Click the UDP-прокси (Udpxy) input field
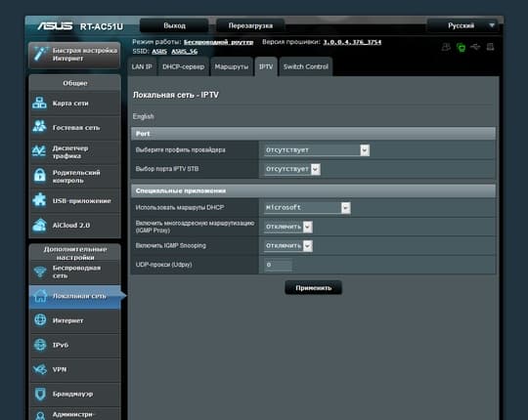The width and height of the screenshot is (528, 420). [278, 265]
